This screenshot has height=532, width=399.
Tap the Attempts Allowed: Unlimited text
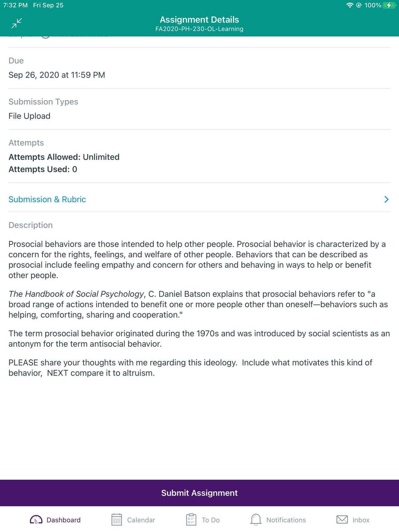(64, 157)
